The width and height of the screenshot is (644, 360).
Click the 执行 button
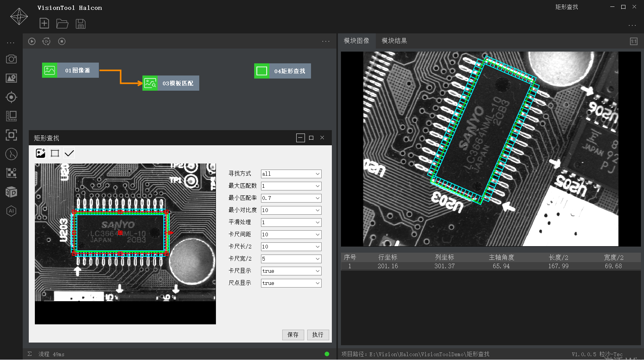(318, 335)
